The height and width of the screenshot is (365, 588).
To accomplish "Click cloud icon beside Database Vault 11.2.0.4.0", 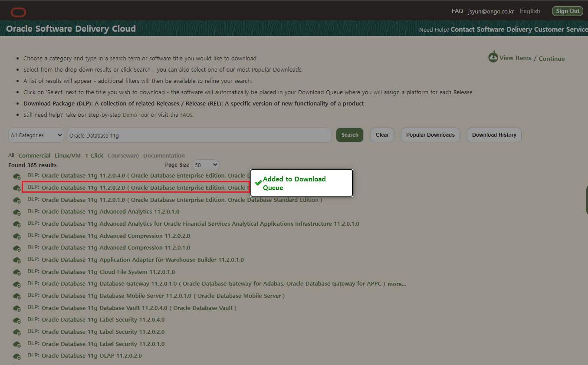I will (x=17, y=309).
